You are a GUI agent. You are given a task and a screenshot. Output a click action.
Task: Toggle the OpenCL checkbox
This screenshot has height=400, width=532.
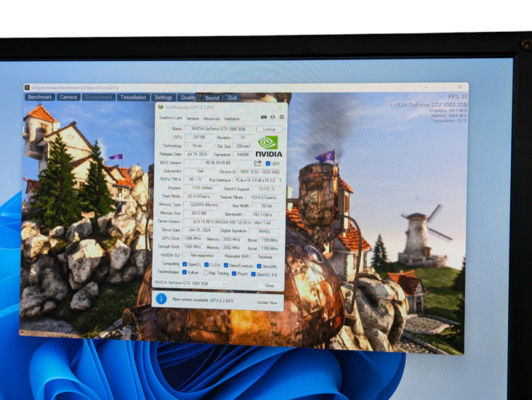185,264
